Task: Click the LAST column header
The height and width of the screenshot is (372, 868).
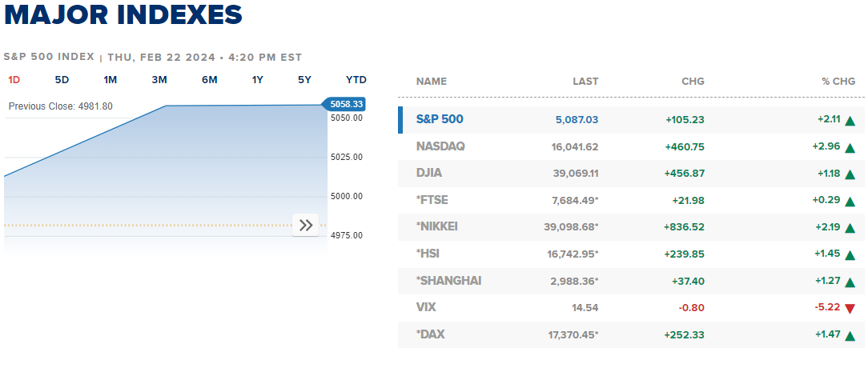Action: coord(585,82)
